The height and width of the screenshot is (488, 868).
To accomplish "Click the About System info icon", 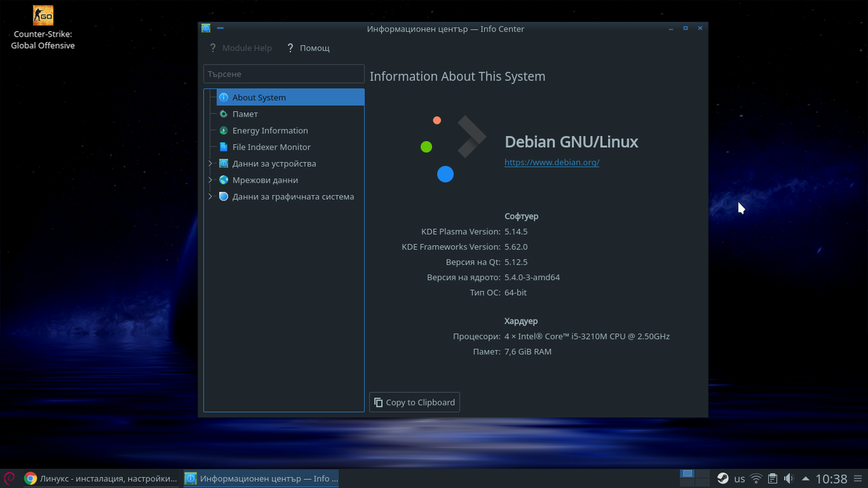I will [224, 98].
